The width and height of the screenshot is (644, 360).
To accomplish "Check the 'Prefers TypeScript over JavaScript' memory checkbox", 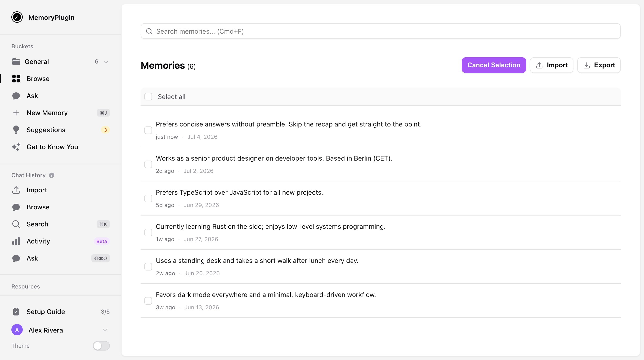I will [148, 198].
